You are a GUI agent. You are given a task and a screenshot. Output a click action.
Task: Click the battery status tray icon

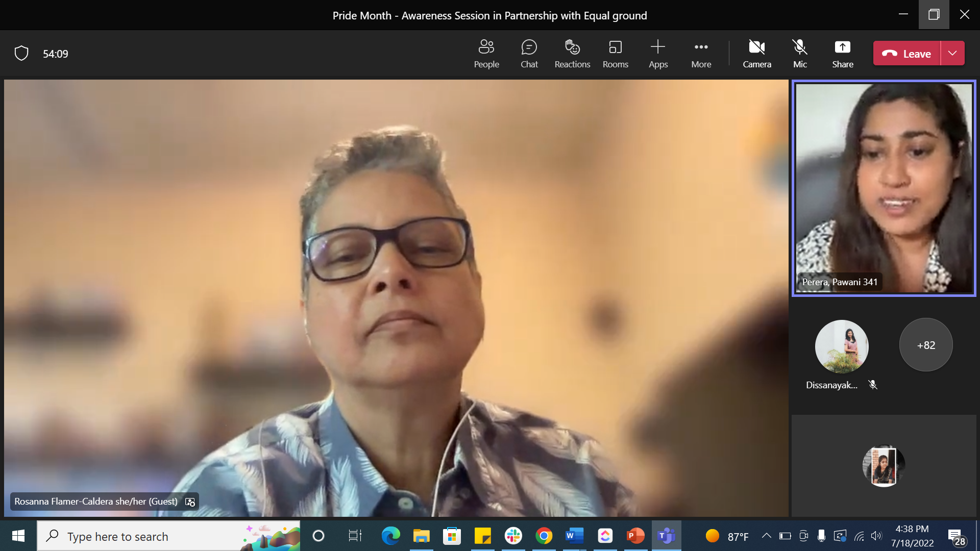coord(785,536)
